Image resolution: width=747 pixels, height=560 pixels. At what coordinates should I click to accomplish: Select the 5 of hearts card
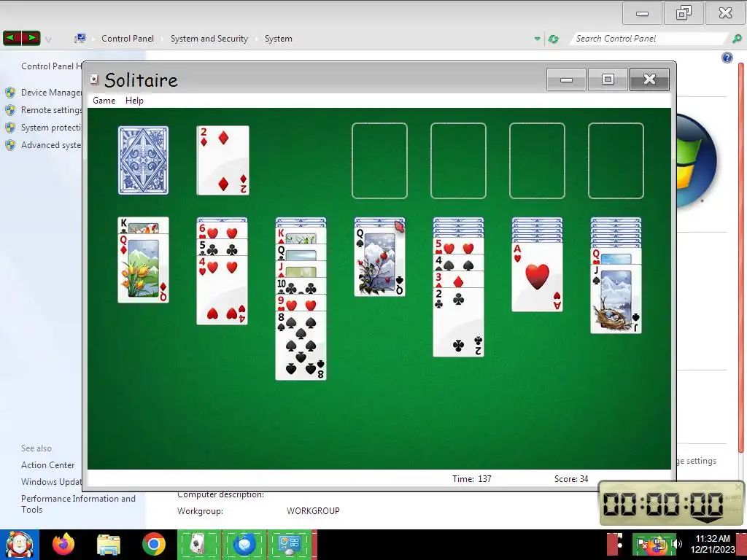point(458,246)
